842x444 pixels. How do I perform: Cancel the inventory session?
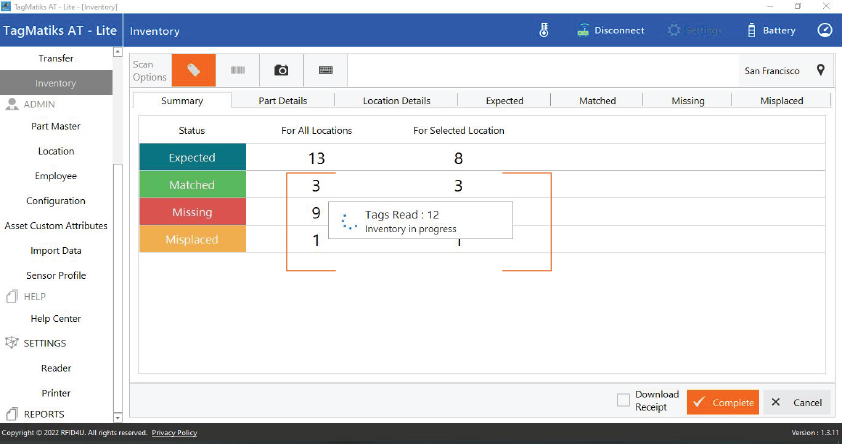click(x=797, y=402)
